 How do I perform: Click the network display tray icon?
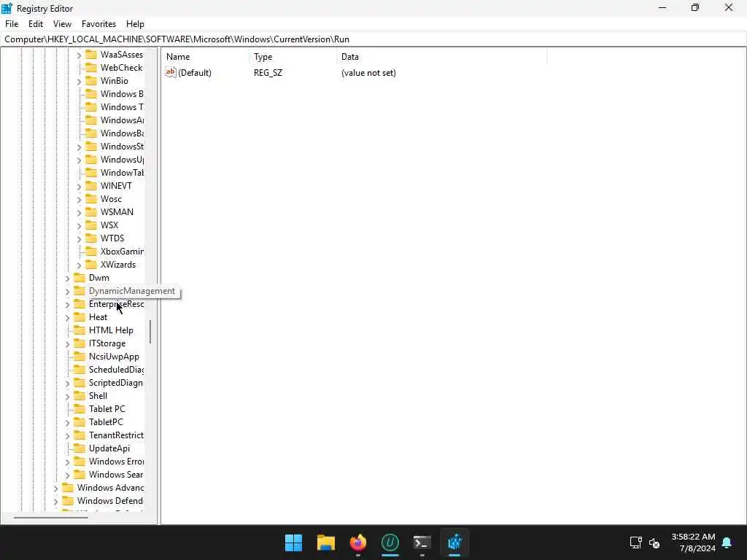point(636,542)
